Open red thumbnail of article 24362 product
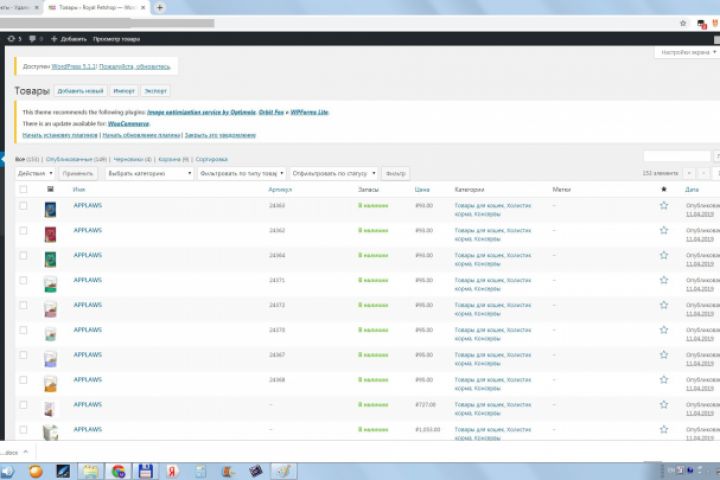Screen dimensions: 720x480 (x=51, y=235)
